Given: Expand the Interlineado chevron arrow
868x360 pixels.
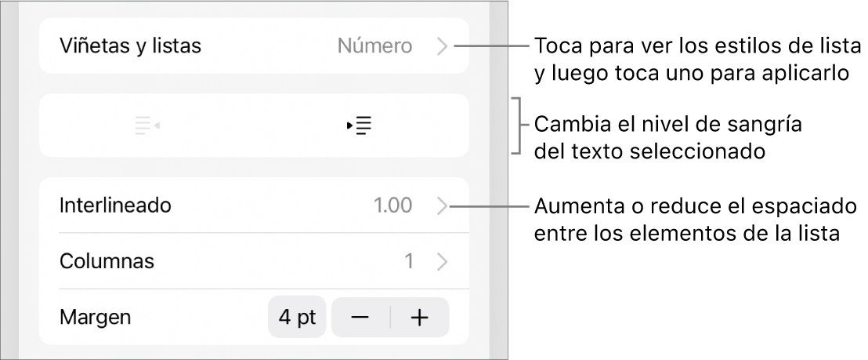Looking at the screenshot, I should pyautogui.click(x=442, y=206).
